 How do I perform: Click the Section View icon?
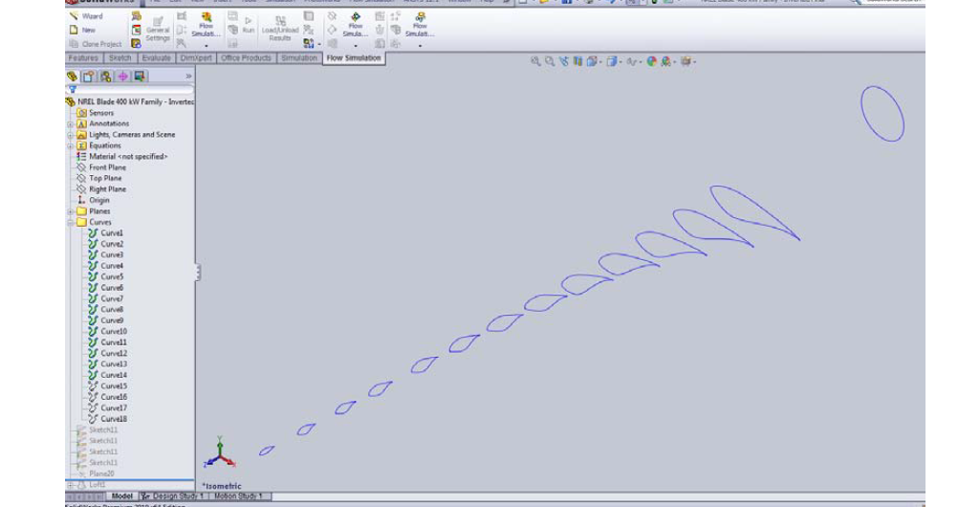tap(577, 61)
